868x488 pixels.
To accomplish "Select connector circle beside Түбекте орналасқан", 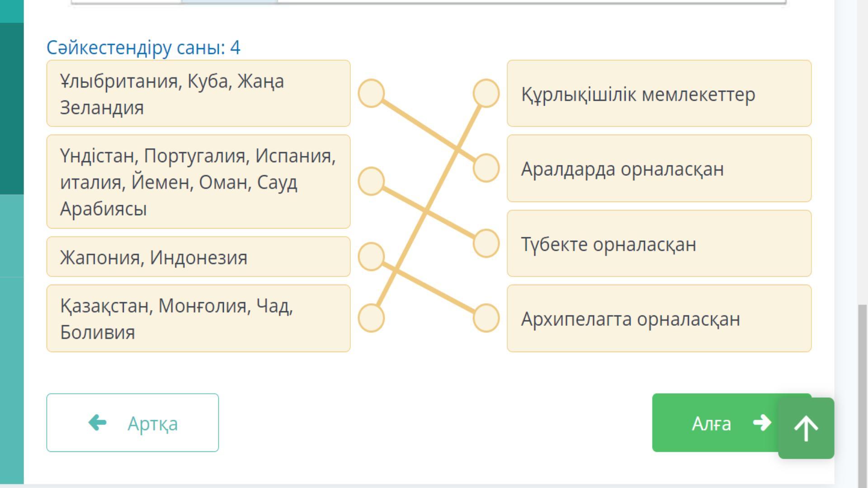I will tap(486, 243).
